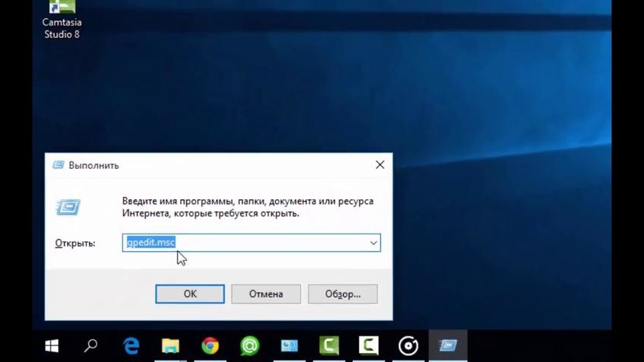Open Camtasia icon beside the circular target icon
Screen dimensions: 644x362
click(x=369, y=345)
